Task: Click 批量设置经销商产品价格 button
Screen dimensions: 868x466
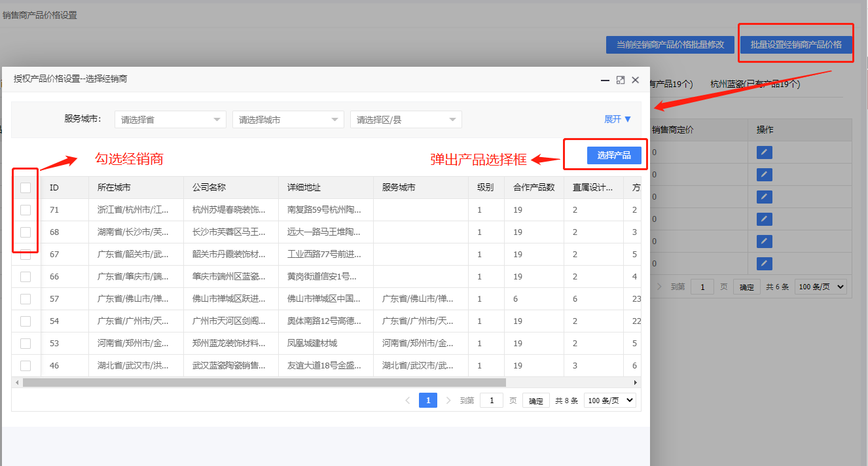Action: pos(796,45)
